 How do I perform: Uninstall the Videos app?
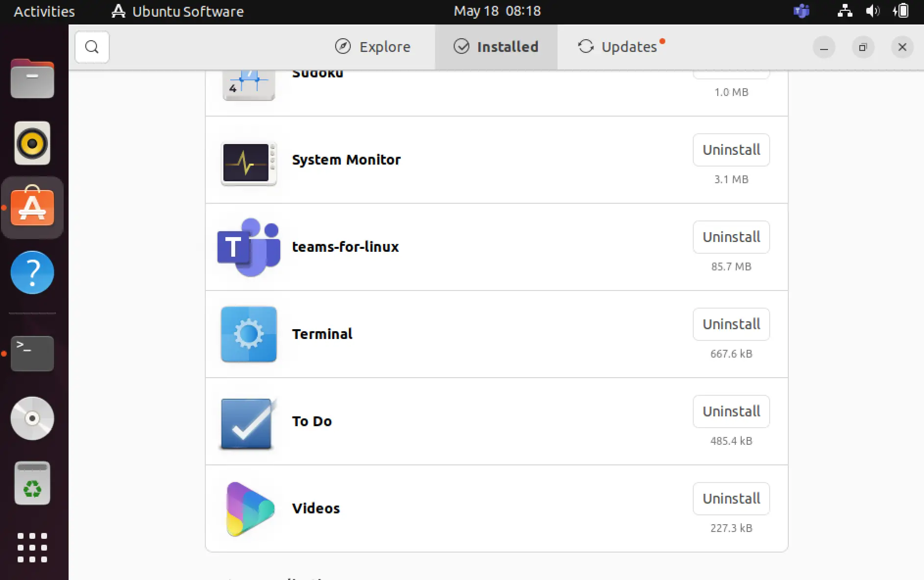click(x=731, y=499)
